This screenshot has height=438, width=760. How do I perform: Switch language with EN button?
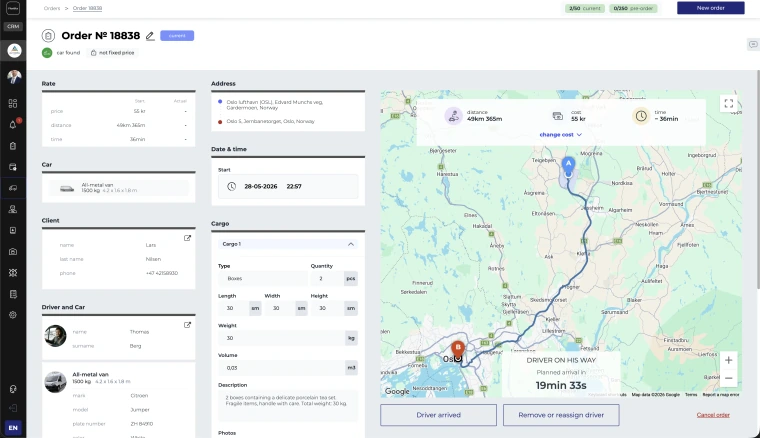13,428
